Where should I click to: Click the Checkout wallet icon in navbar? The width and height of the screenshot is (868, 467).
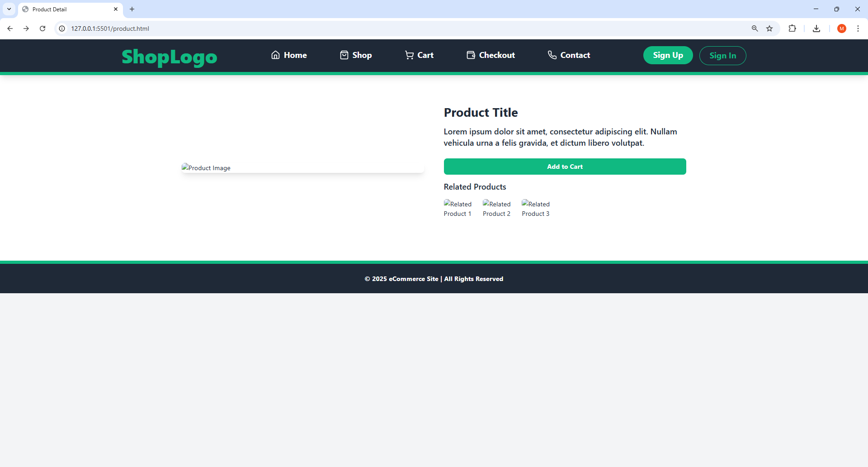pos(471,55)
